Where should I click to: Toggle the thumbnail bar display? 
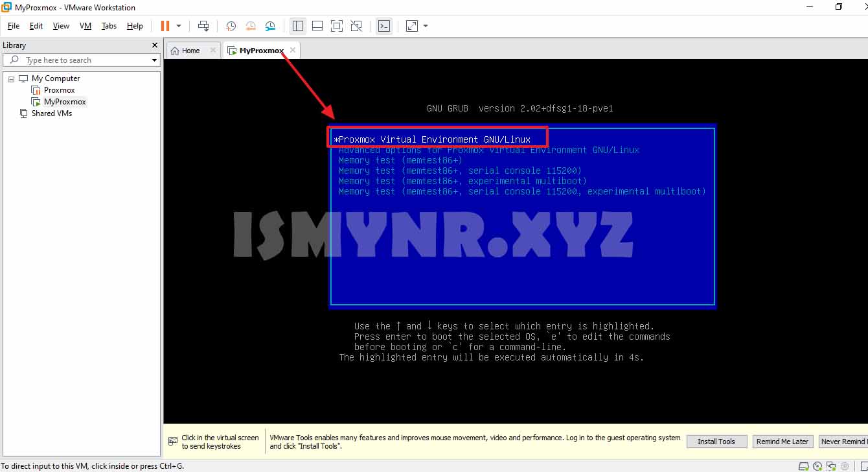click(x=317, y=26)
